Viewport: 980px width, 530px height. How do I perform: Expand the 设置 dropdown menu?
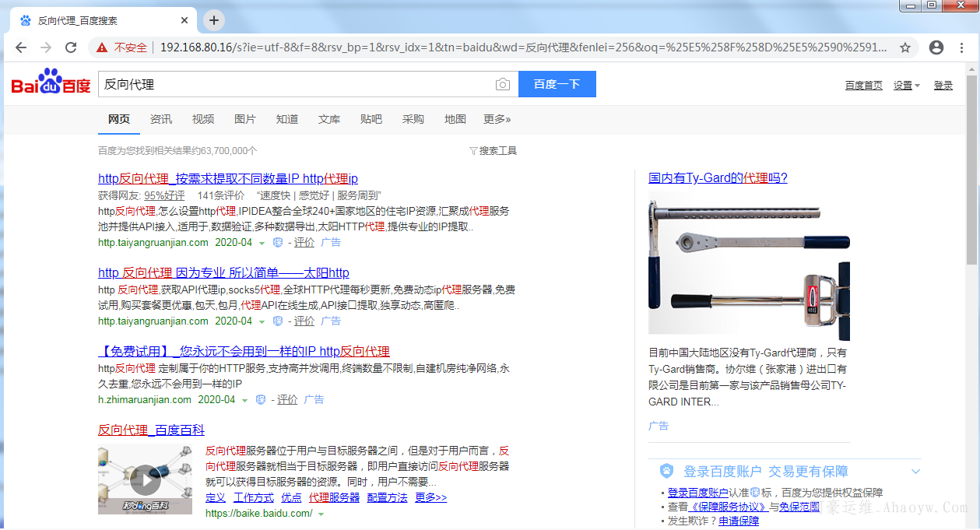click(x=907, y=86)
